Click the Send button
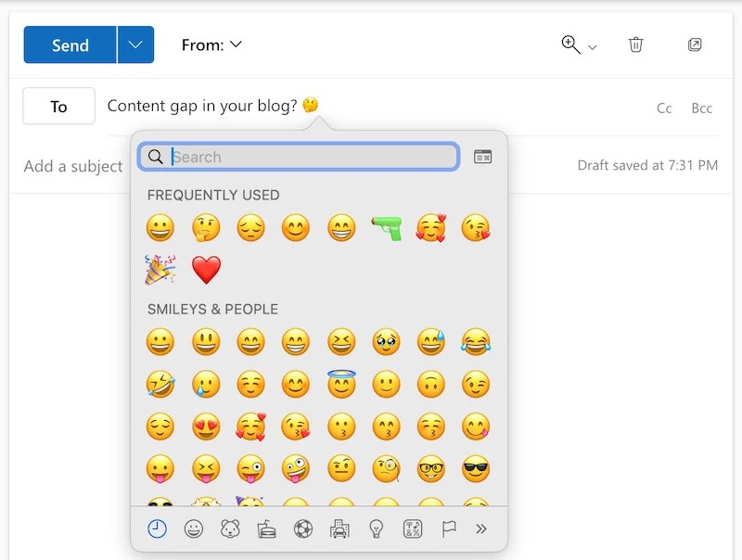This screenshot has height=560, width=742. click(x=69, y=44)
